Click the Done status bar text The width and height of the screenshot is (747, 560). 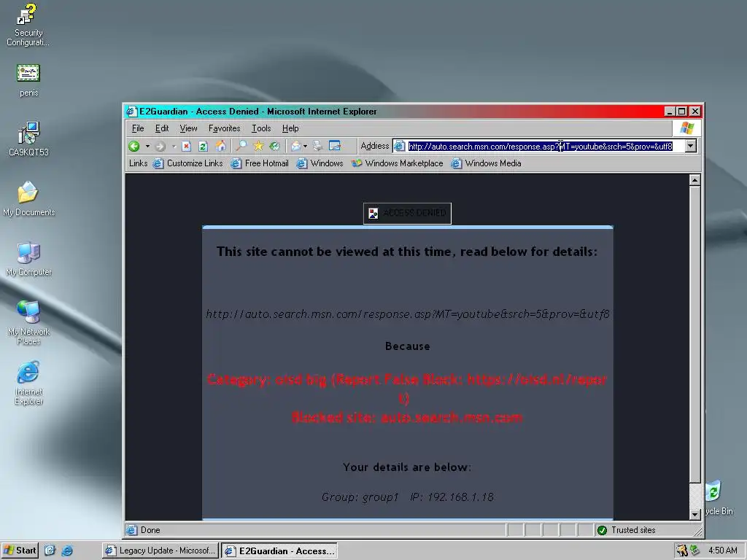[x=150, y=530]
